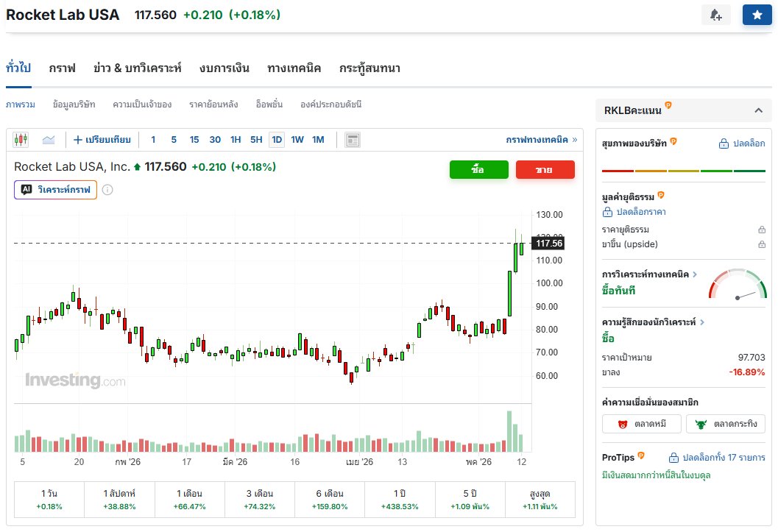The image size is (778, 532).
Task: Open การวิเคราะห์ทางเทคนิค section link
Action: (649, 274)
